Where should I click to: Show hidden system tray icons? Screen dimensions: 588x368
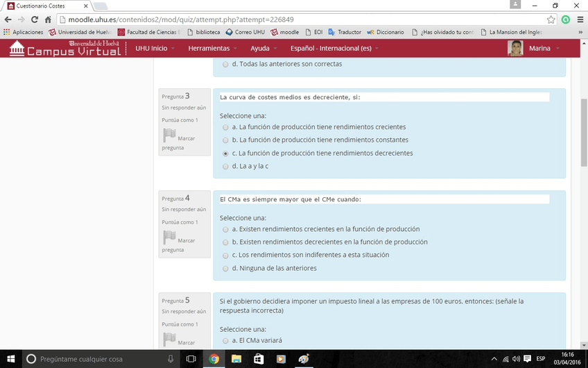[494, 359]
